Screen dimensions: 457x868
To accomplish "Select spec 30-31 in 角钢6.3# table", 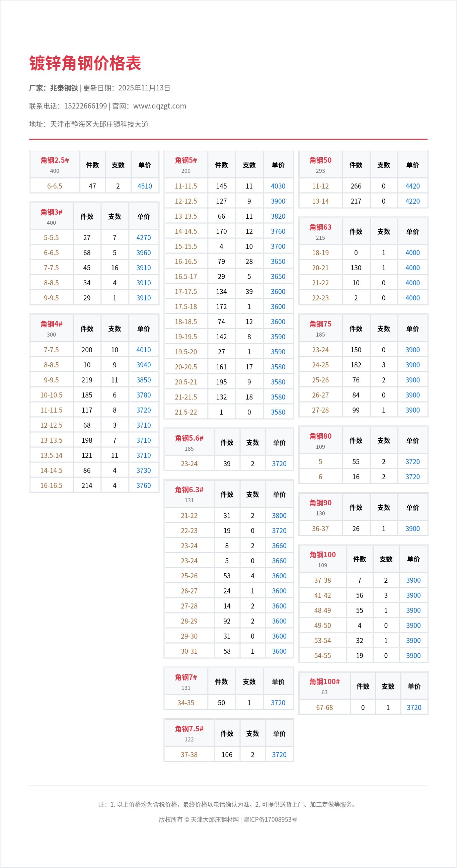I will click(x=189, y=651).
